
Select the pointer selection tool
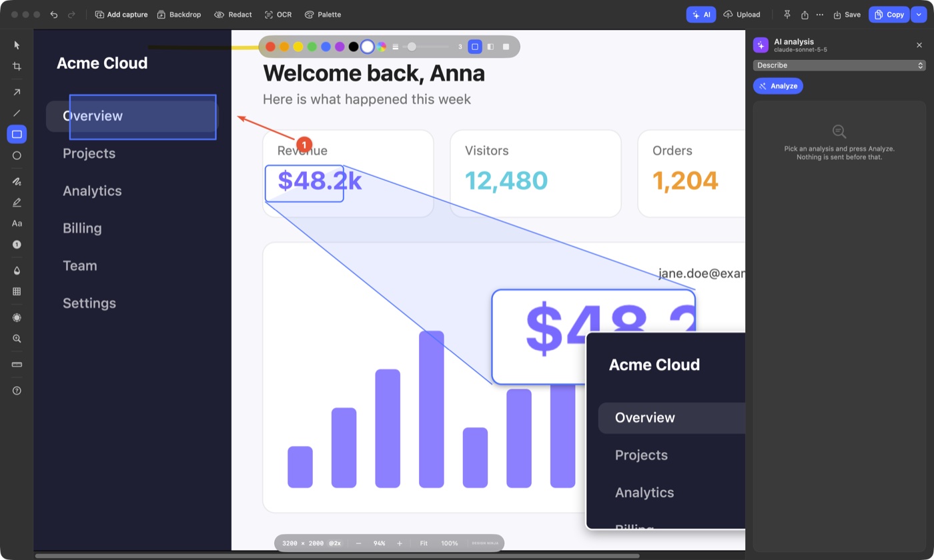pos(17,45)
